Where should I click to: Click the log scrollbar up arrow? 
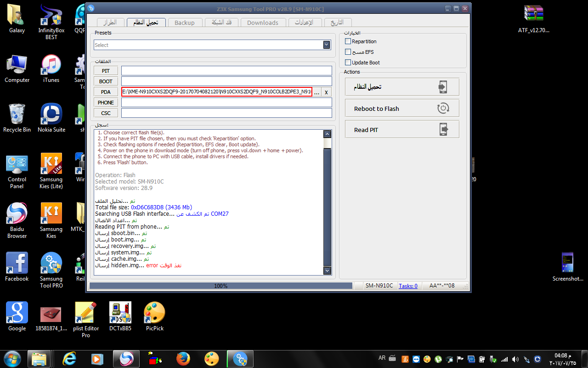pyautogui.click(x=327, y=134)
